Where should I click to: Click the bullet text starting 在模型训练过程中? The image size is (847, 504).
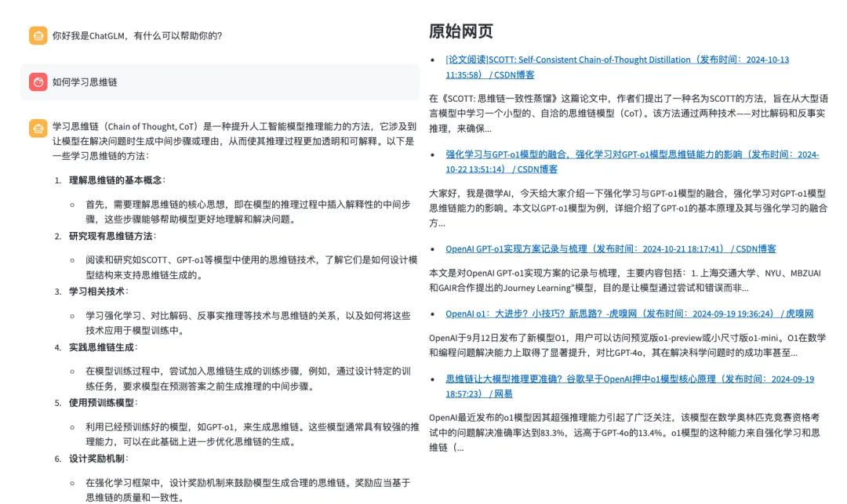(x=249, y=379)
